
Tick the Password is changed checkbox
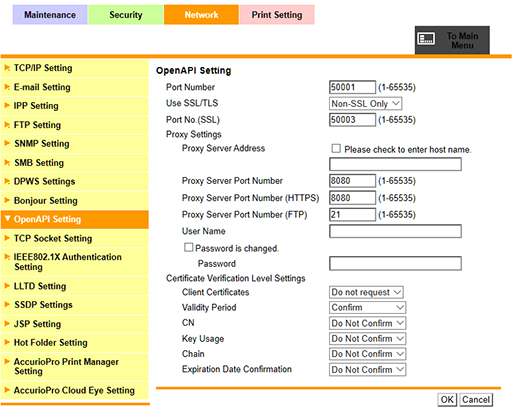(x=189, y=247)
